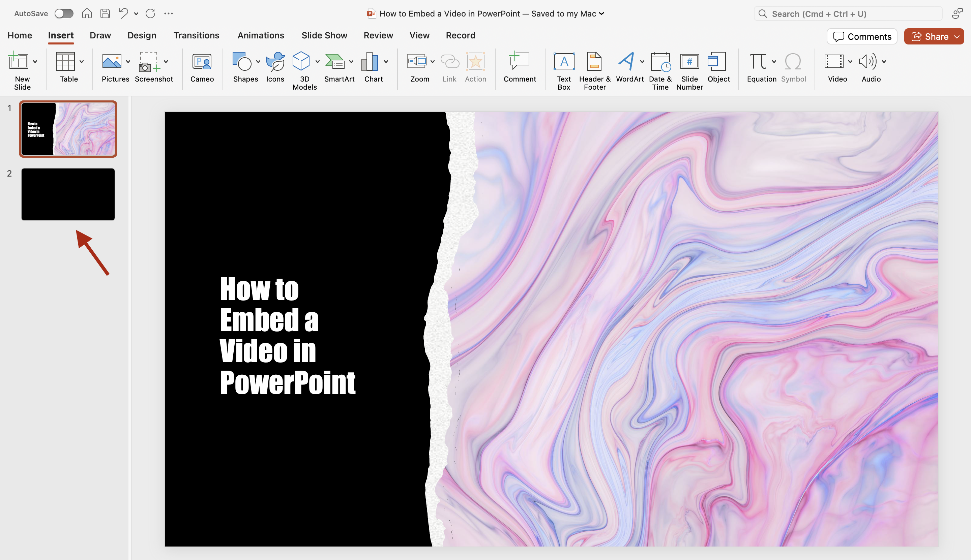This screenshot has width=971, height=560.
Task: Expand the Zoom dropdown arrow
Action: point(433,62)
